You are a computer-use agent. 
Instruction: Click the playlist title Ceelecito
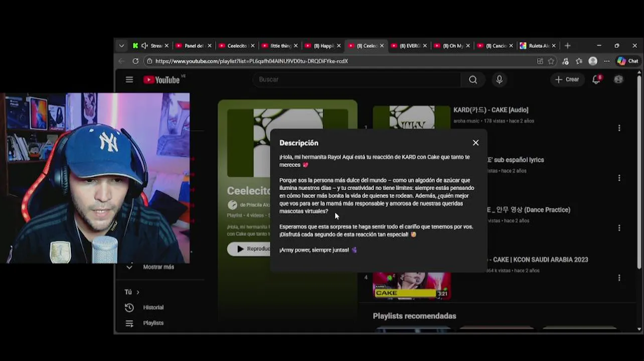(x=249, y=191)
